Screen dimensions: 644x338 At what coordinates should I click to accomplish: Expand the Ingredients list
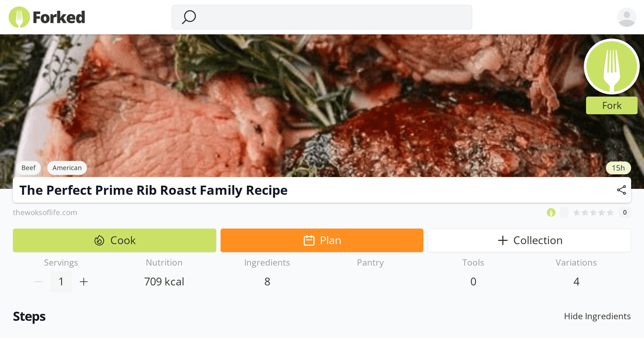pyautogui.click(x=267, y=282)
